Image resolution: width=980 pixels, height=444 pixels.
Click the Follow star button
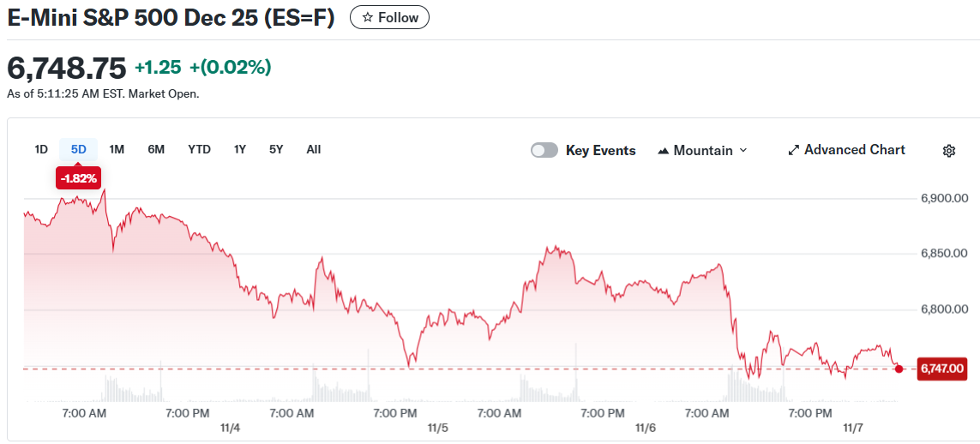(x=389, y=17)
